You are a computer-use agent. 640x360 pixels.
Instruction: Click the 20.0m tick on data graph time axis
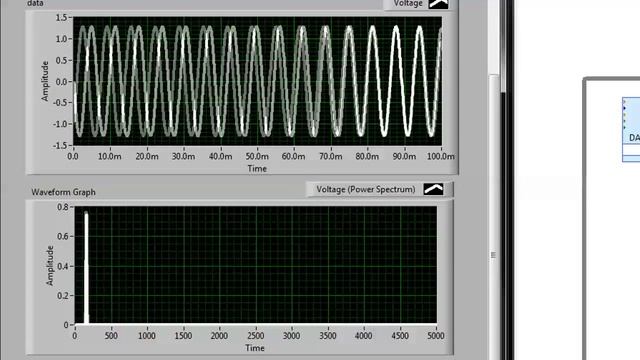point(147,156)
